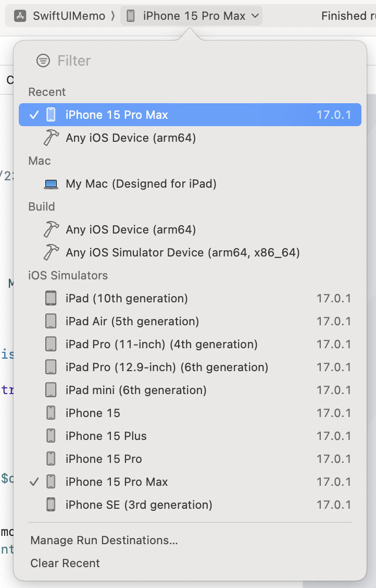Click the phone icon in the highlighted Recent row
Screen dimensions: 376x588
51,115
